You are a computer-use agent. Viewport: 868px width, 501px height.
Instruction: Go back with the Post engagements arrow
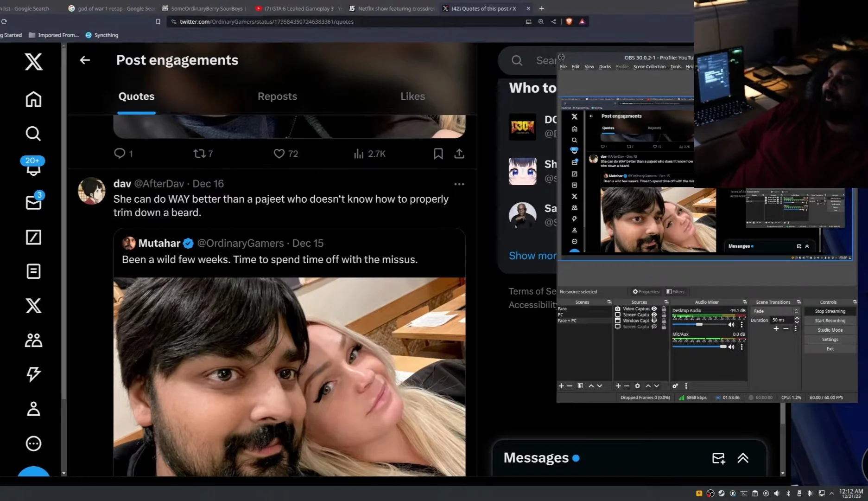click(85, 60)
